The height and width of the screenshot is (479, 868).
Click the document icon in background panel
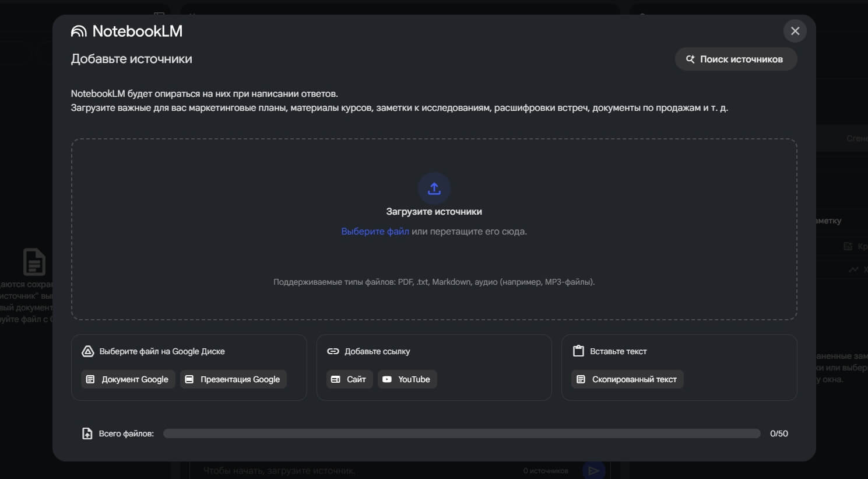click(34, 261)
